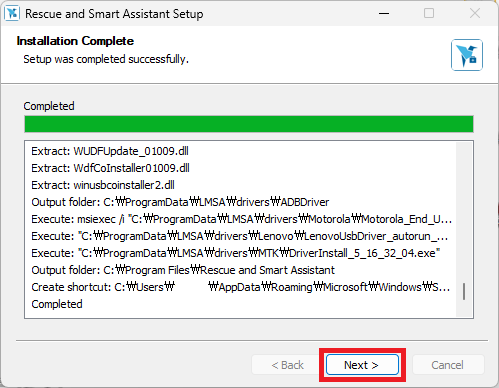Click the window title 'Rescue and Smart Assistant Setup'
The height and width of the screenshot is (388, 499).
pos(114,14)
